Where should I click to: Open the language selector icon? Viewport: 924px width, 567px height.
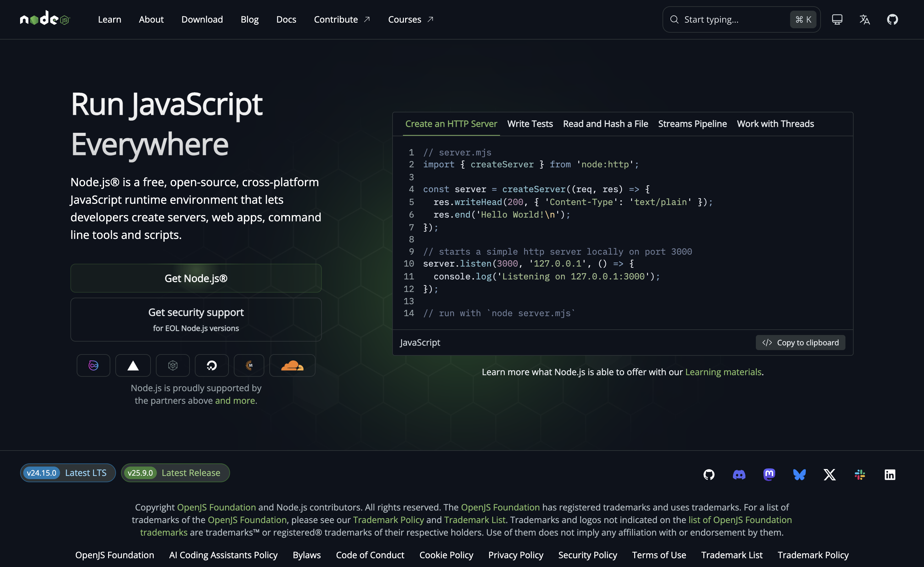point(864,19)
